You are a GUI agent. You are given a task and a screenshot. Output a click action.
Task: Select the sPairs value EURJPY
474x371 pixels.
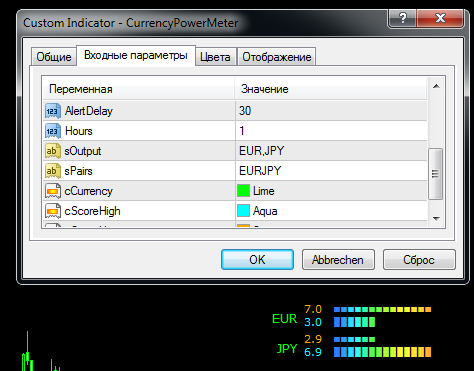[x=260, y=171]
